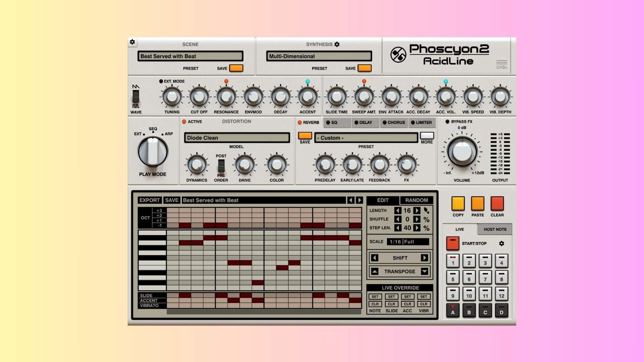Viewport: 644px width, 362px height.
Task: Switch to the Delay effects tab
Action: [365, 123]
